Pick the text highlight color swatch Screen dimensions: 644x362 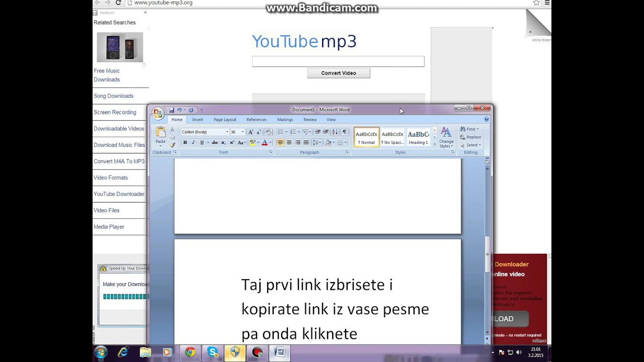252,143
